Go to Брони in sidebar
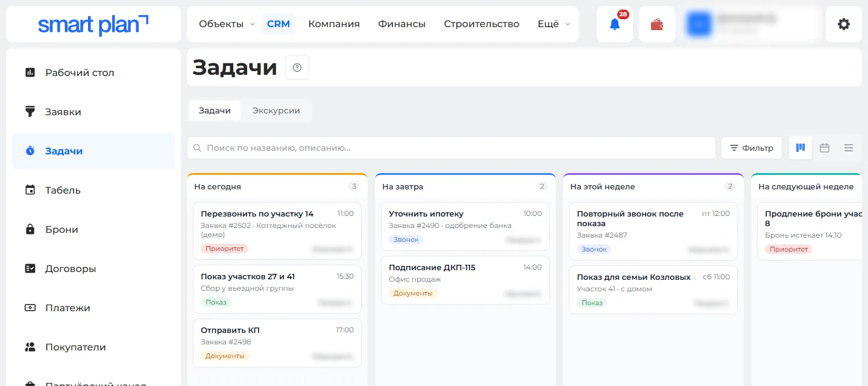 pos(93,229)
